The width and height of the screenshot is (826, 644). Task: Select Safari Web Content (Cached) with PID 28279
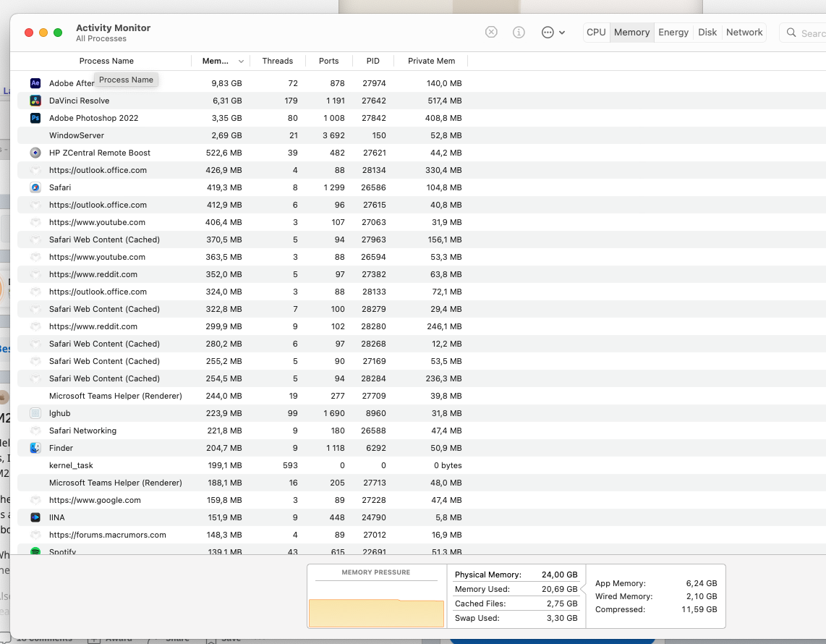click(422, 309)
